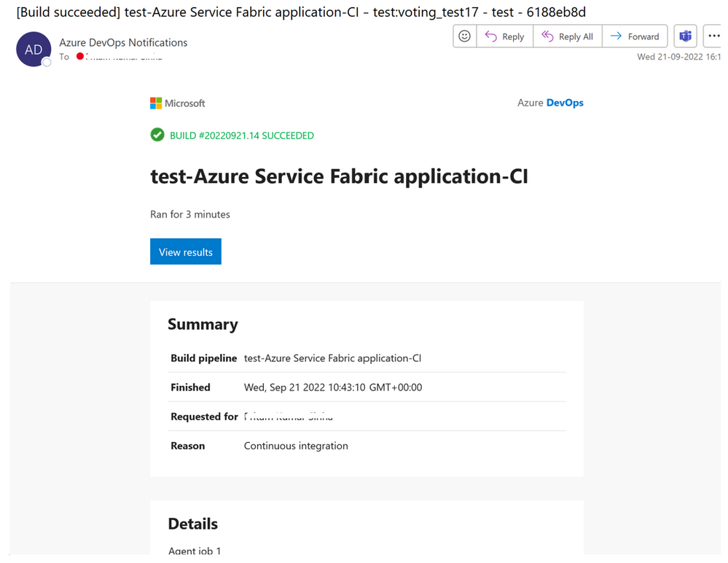Open the emoji reaction smiley icon
The image size is (728, 563).
click(x=465, y=36)
